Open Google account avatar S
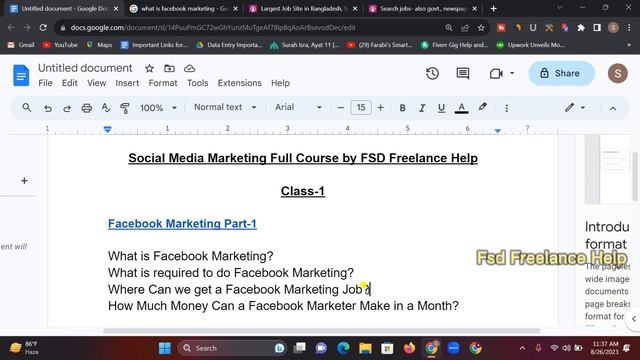 [x=618, y=73]
